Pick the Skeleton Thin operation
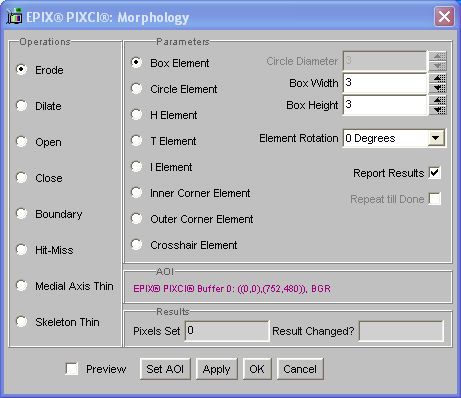The width and height of the screenshot is (461, 398). pyautogui.click(x=22, y=322)
